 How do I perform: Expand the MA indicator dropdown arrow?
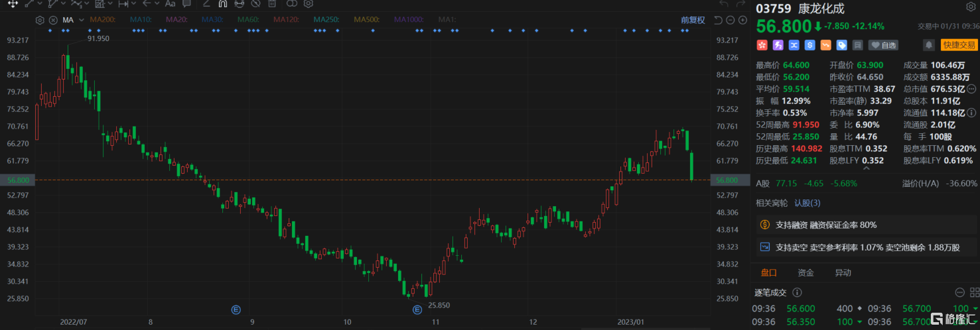pos(82,20)
